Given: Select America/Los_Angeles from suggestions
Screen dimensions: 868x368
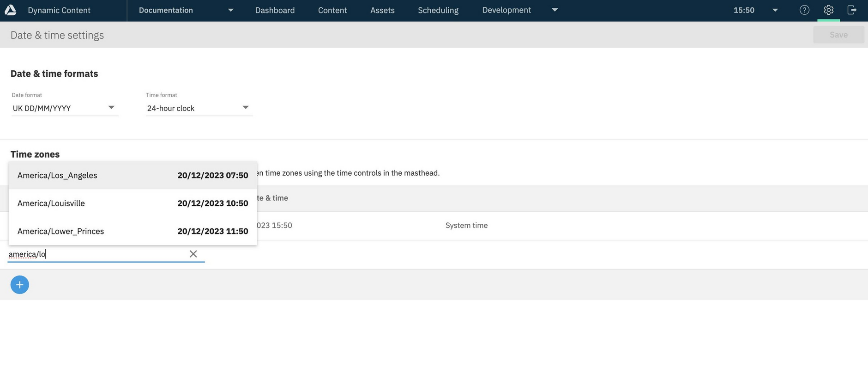Looking at the screenshot, I should click(x=133, y=175).
